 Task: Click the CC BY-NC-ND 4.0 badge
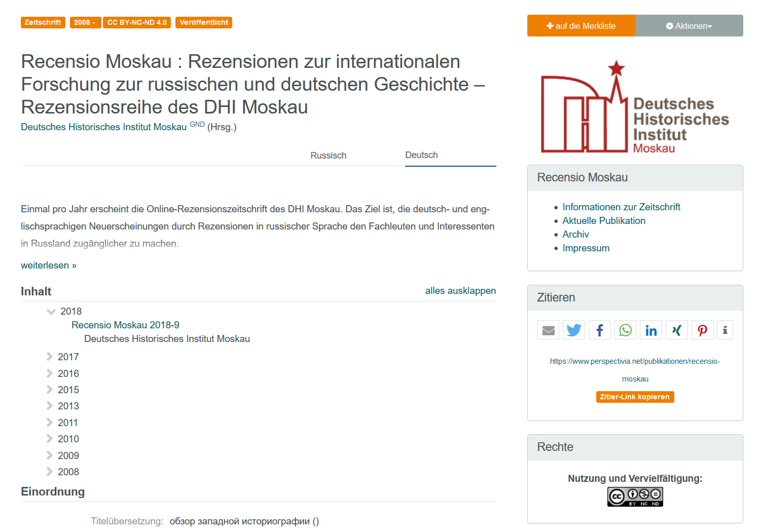[x=137, y=22]
